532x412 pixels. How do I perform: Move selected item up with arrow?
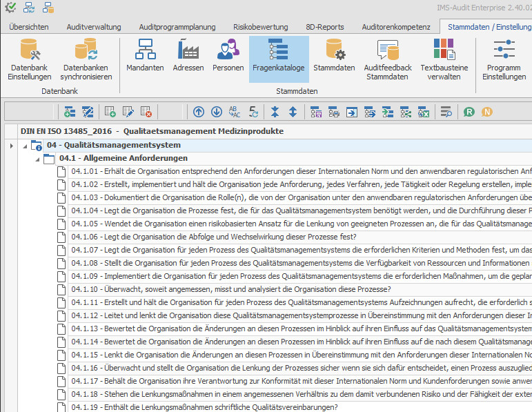pos(199,112)
